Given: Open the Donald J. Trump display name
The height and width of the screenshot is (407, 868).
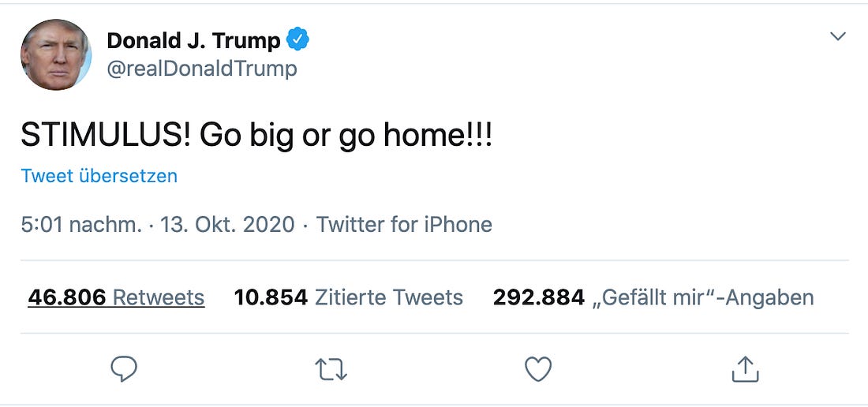Looking at the screenshot, I should point(194,40).
